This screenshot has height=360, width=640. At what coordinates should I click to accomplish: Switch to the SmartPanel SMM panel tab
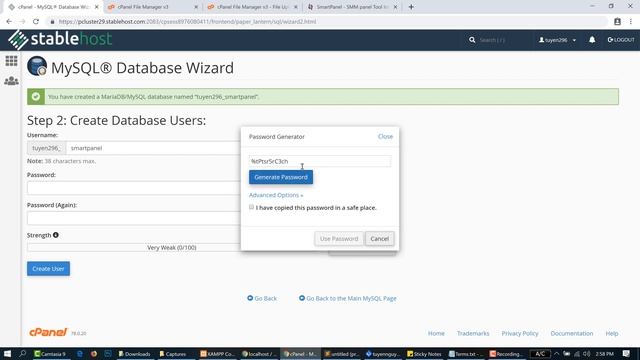pos(352,7)
